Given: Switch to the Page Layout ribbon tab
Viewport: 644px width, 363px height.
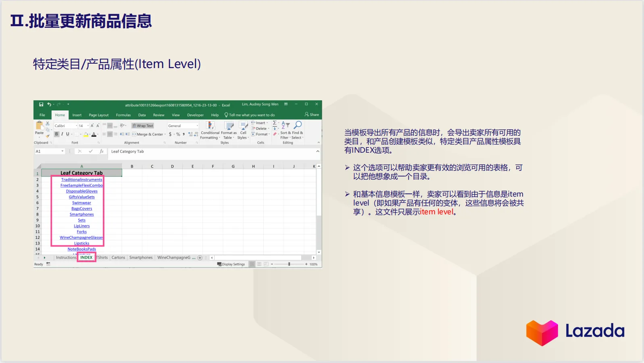Looking at the screenshot, I should coord(99,115).
